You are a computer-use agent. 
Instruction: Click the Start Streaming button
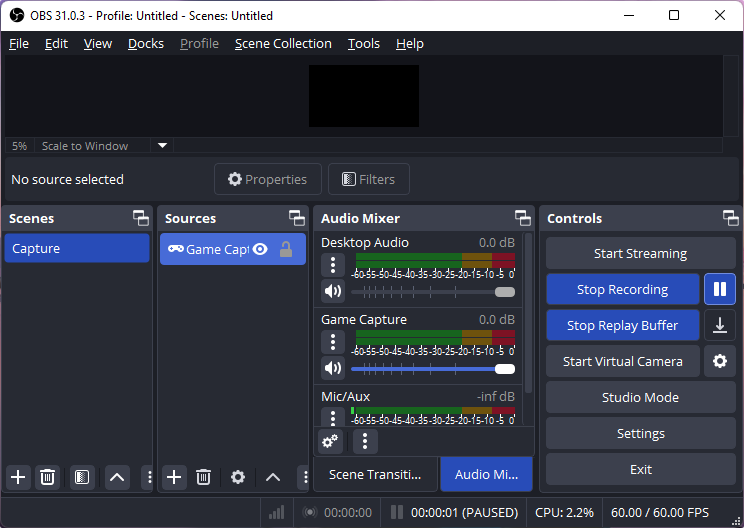(640, 253)
